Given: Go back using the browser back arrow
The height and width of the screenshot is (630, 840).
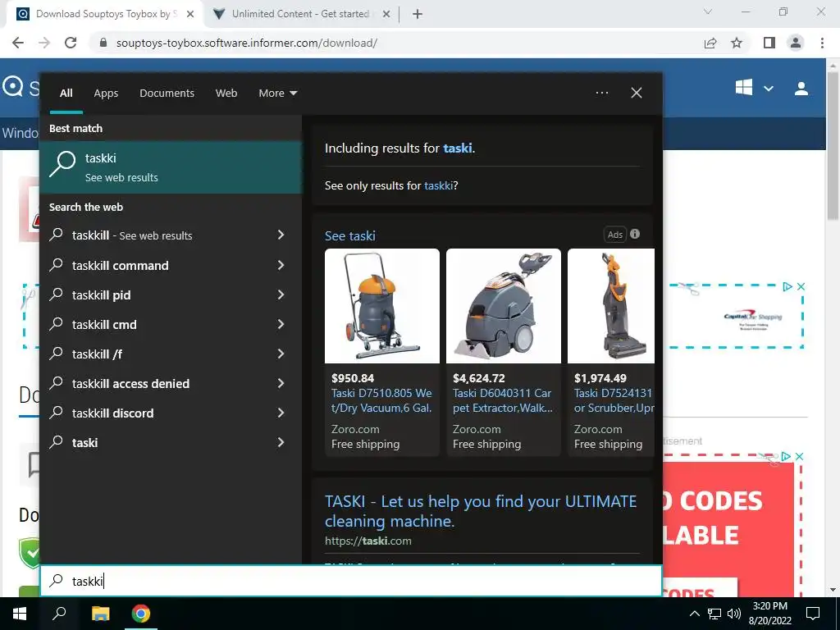Looking at the screenshot, I should 18,43.
